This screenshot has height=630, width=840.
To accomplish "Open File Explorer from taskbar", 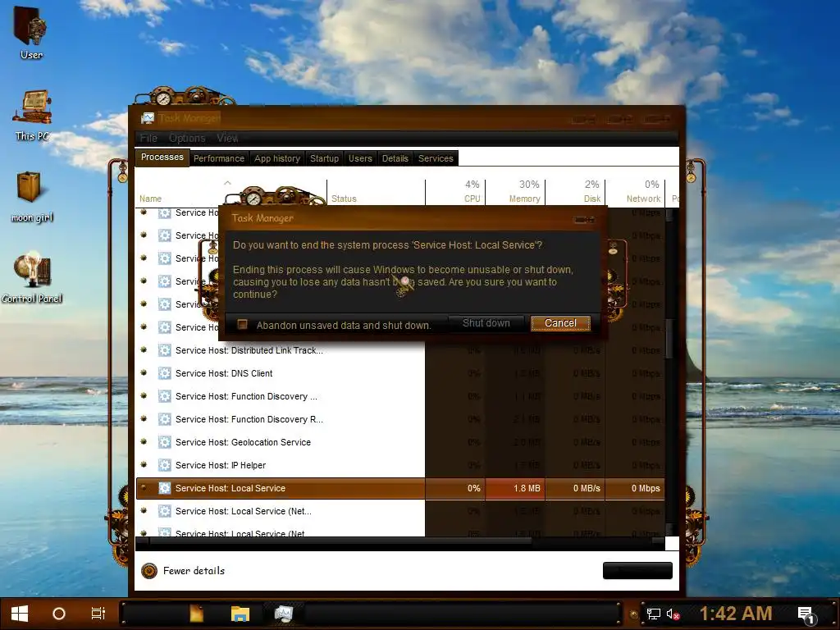I will [x=240, y=614].
